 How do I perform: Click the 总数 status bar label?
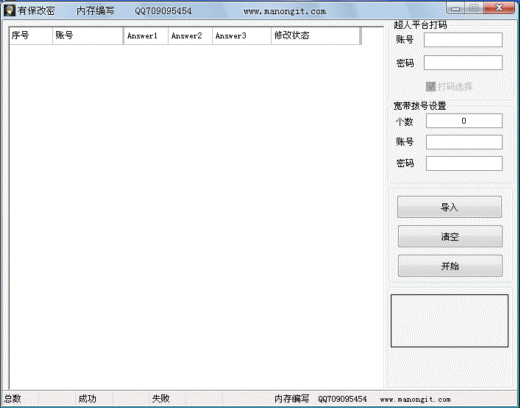point(12,398)
